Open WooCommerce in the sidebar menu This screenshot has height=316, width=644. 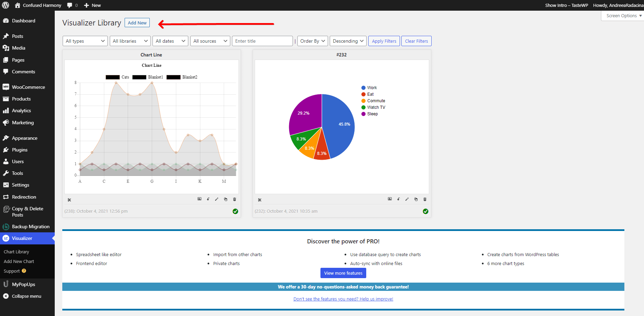pyautogui.click(x=28, y=87)
